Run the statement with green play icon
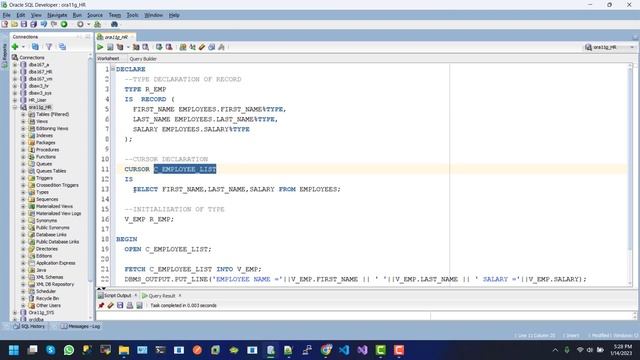The height and width of the screenshot is (360, 640). [100, 47]
